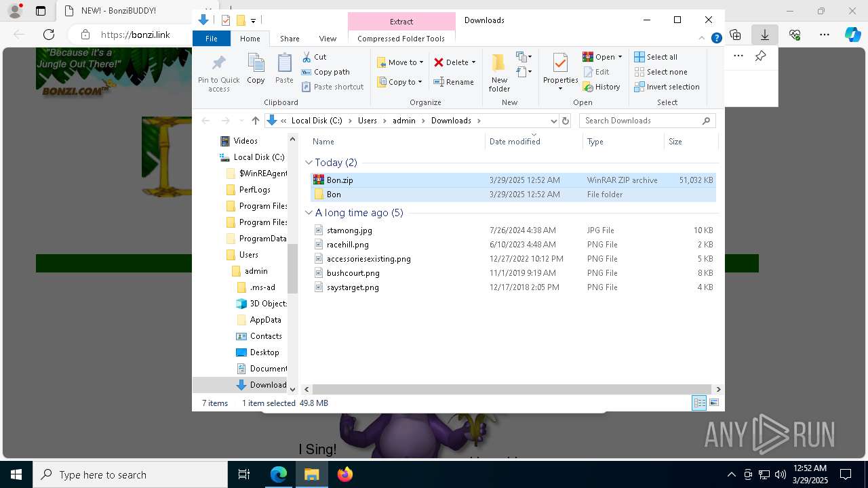Image resolution: width=868 pixels, height=488 pixels.
Task: Switch to the View ribbon tab
Action: click(328, 39)
